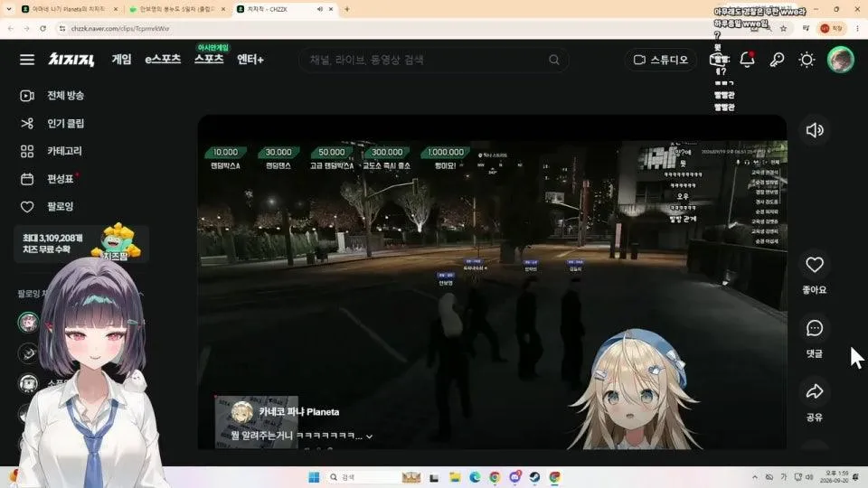Open the 스튜디오 button

[661, 60]
